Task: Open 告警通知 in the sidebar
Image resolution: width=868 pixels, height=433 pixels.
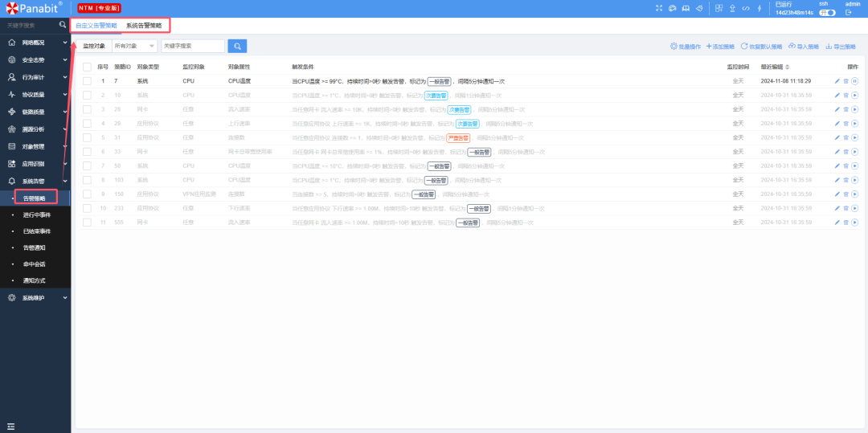Action: pyautogui.click(x=35, y=247)
